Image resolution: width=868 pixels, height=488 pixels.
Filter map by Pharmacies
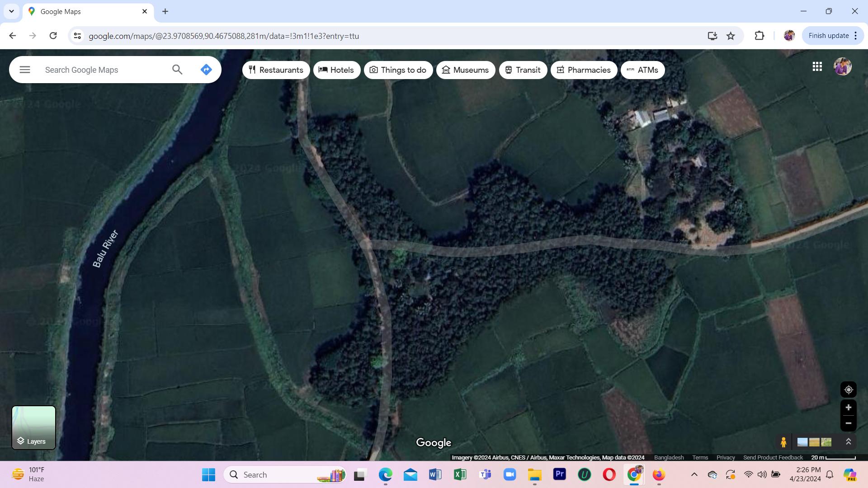point(584,70)
